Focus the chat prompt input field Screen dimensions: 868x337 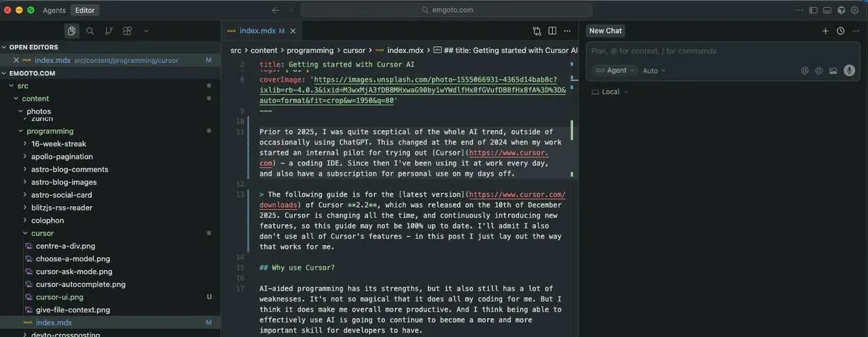(x=723, y=51)
